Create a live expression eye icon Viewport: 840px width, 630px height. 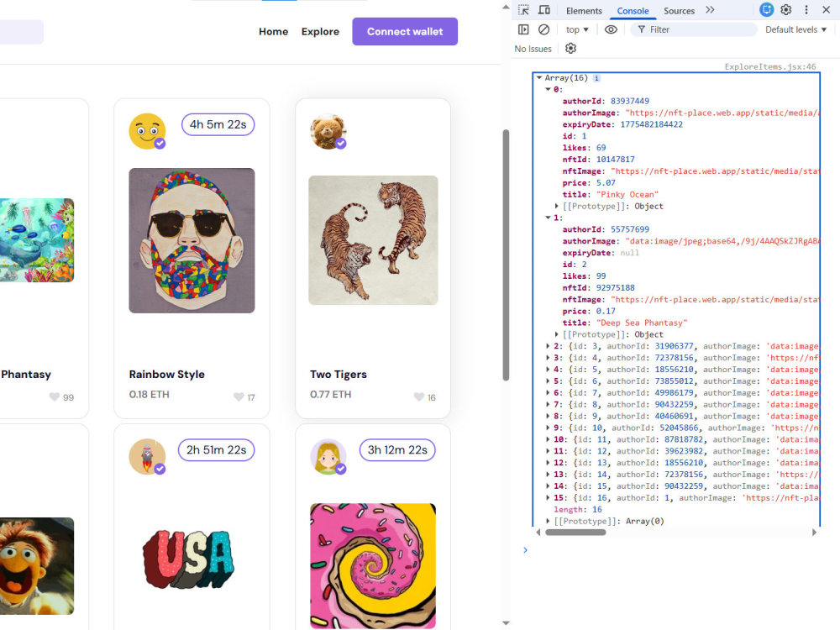pos(611,29)
